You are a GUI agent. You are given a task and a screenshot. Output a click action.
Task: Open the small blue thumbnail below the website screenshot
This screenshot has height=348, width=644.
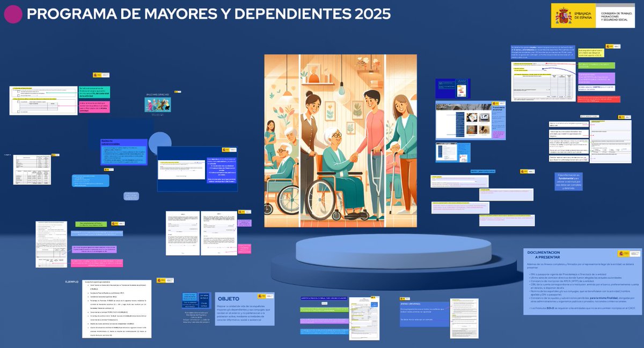pos(453,152)
